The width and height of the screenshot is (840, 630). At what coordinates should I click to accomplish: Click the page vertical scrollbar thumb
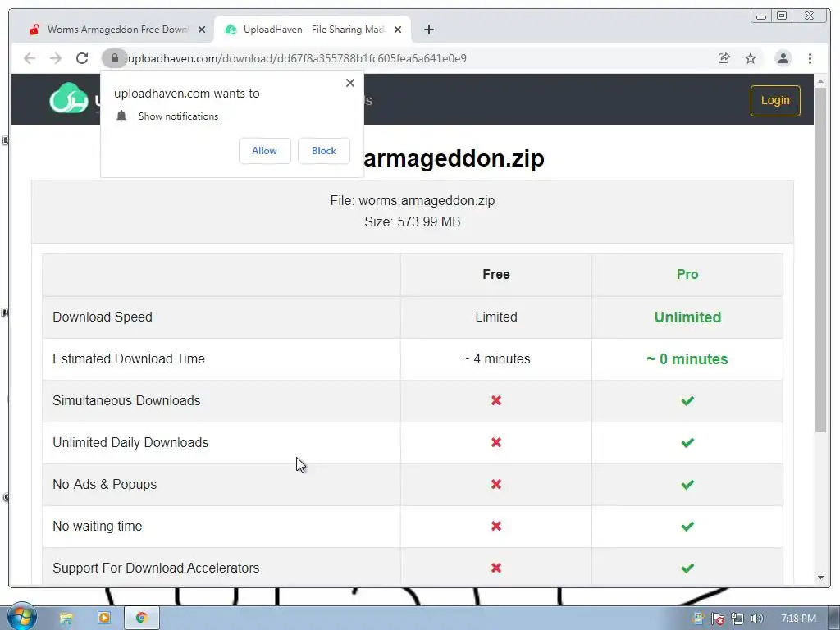pyautogui.click(x=820, y=260)
